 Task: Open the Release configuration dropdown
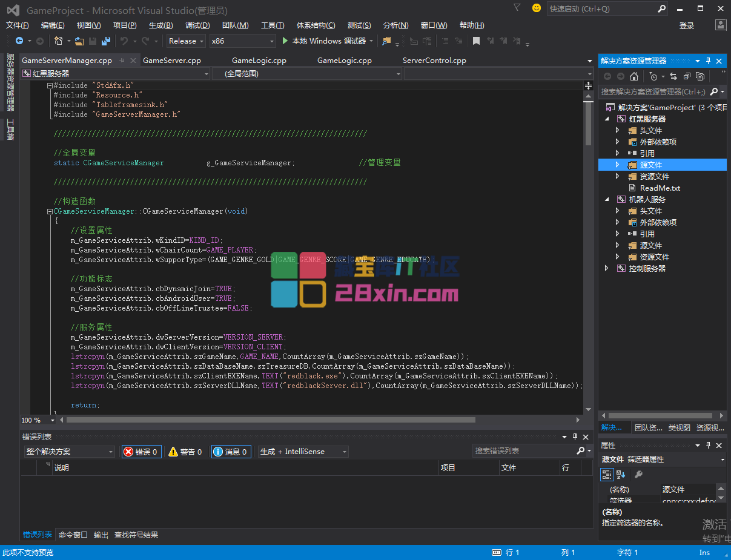(187, 41)
